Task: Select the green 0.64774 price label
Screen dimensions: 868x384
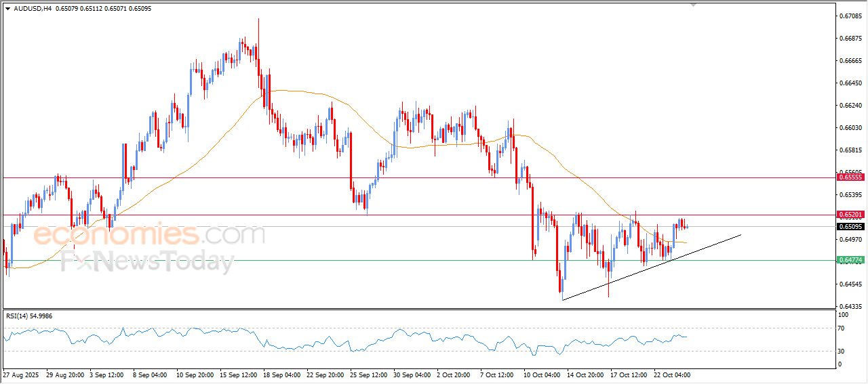Action: [850, 260]
